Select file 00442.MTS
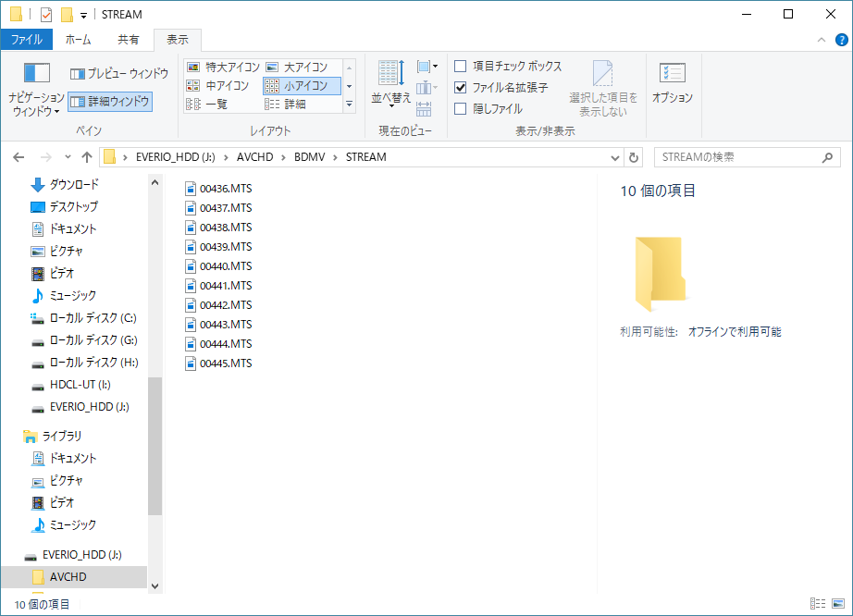This screenshot has width=853, height=616. 218,305
